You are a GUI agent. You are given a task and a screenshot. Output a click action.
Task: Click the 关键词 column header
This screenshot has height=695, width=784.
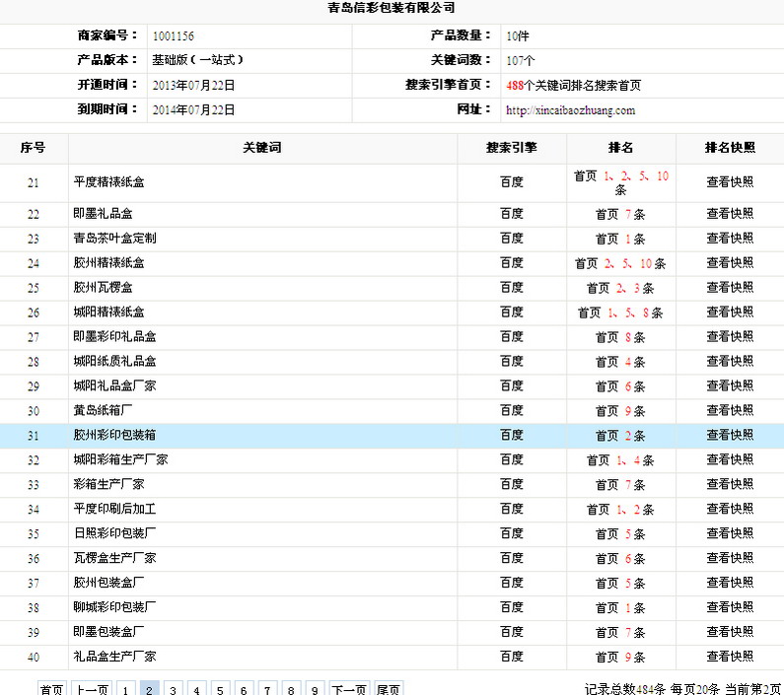pyautogui.click(x=262, y=148)
